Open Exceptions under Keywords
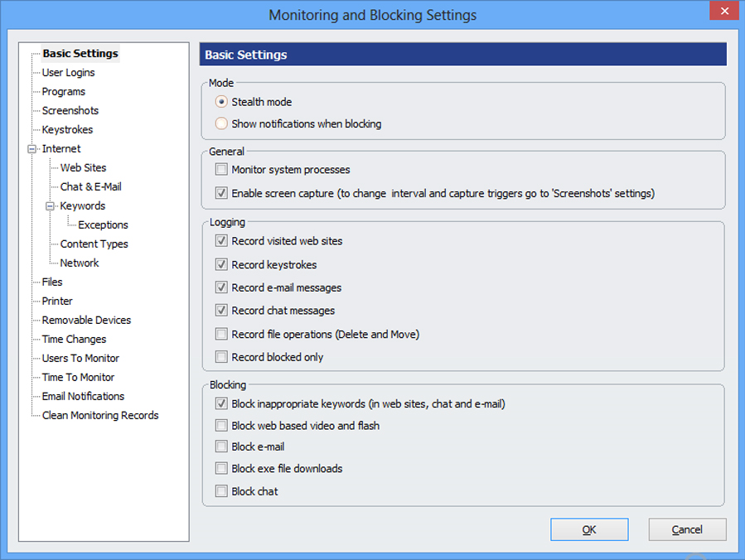This screenshot has height=560, width=745. (103, 225)
